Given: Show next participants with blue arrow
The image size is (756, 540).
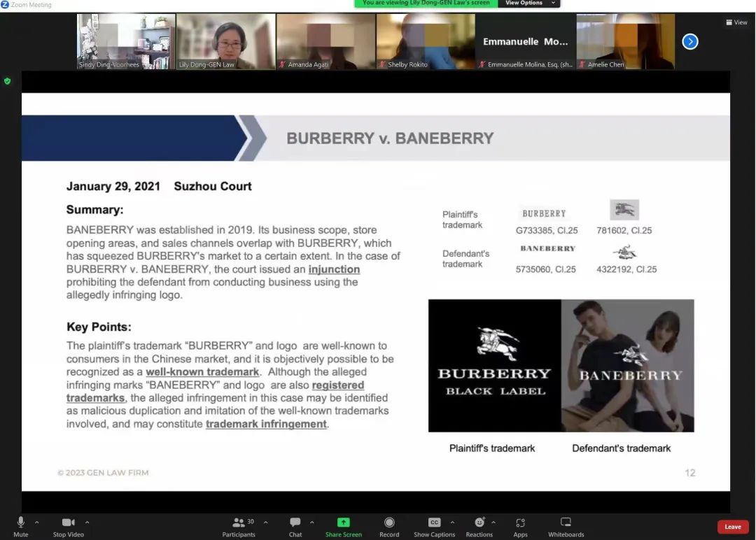Looking at the screenshot, I should [690, 41].
